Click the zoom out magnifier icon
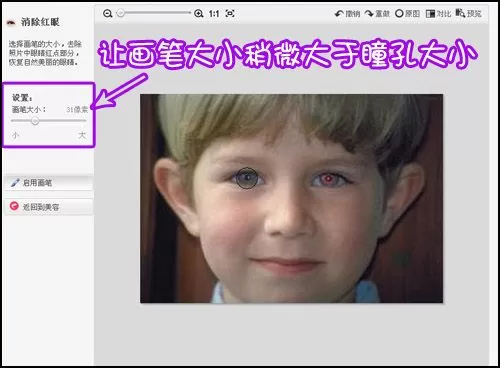The height and width of the screenshot is (368, 500). 108,14
